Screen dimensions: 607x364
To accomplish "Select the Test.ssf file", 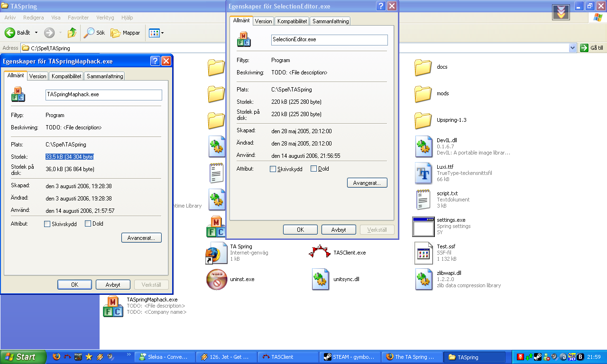I will tap(435, 253).
